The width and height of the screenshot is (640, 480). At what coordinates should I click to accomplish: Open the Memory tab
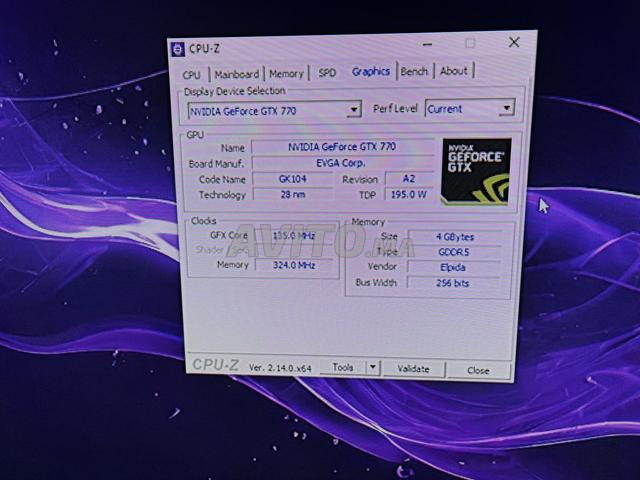click(286, 74)
